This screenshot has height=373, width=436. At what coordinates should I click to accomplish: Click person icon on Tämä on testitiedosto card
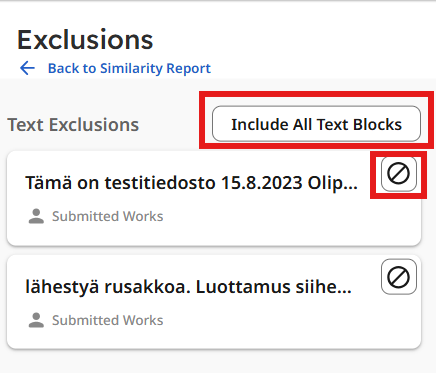(36, 216)
